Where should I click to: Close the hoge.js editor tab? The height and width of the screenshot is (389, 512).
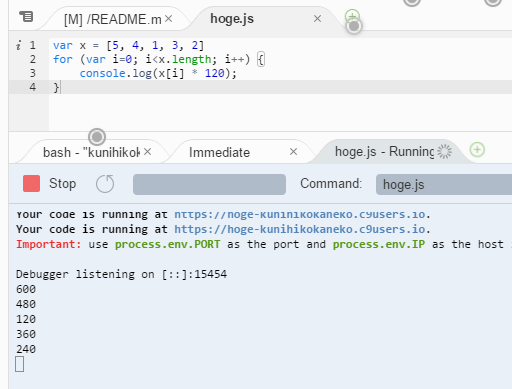317,19
